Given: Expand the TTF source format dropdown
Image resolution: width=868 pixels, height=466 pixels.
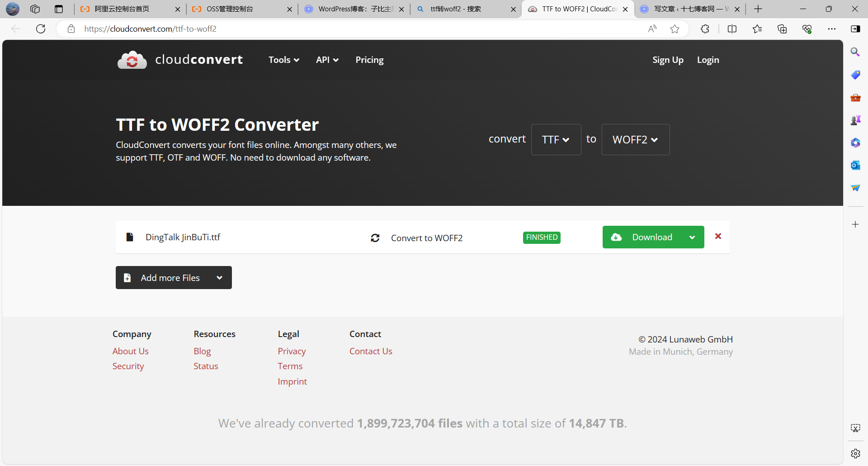Looking at the screenshot, I should 556,140.
